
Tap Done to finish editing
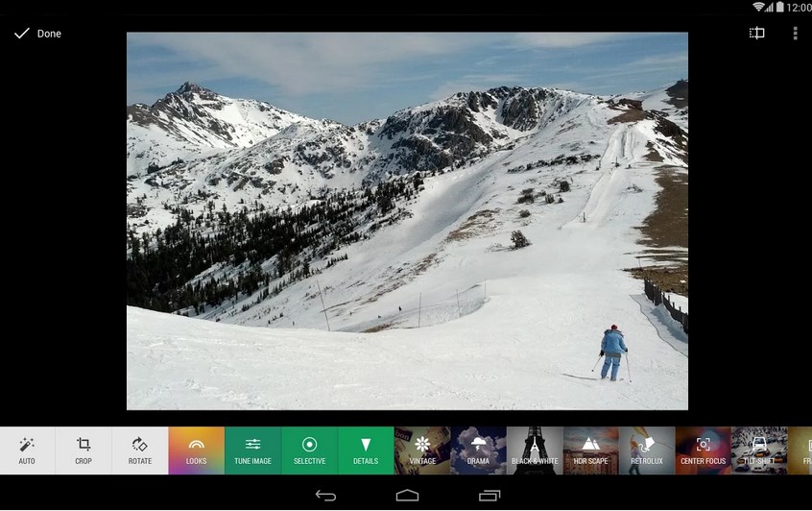[38, 34]
